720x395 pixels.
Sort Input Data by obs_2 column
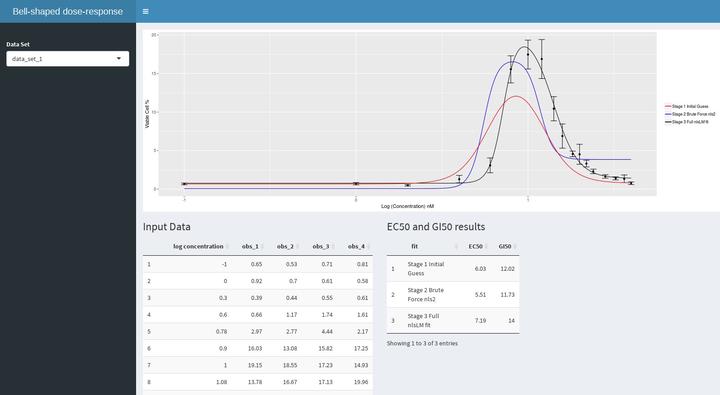[285, 247]
